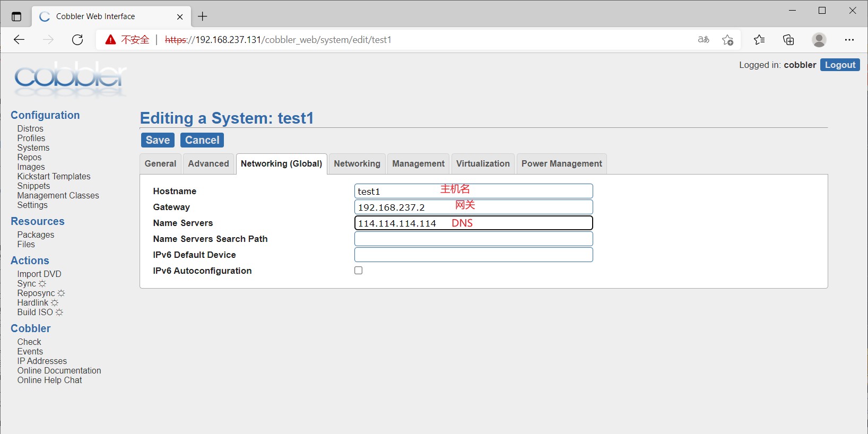Open Kickstart Templates link
Screen dimensions: 868x434
pyautogui.click(x=54, y=176)
